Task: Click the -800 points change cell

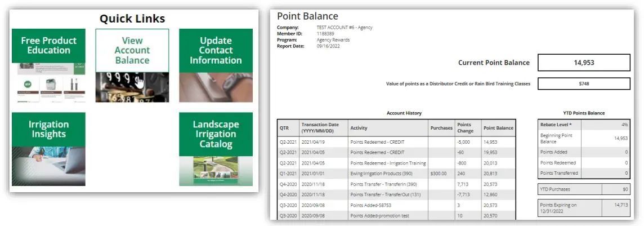Action: 468,163
